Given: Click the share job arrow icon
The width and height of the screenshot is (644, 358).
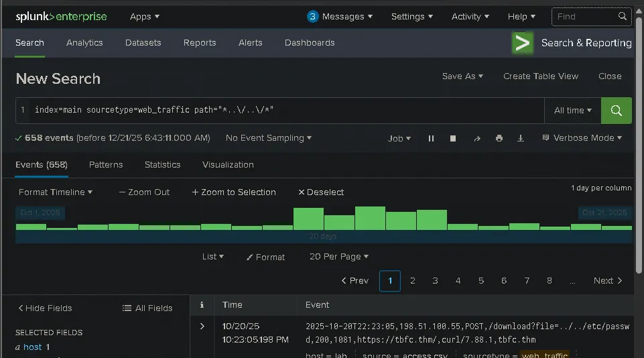Looking at the screenshot, I should click(476, 138).
